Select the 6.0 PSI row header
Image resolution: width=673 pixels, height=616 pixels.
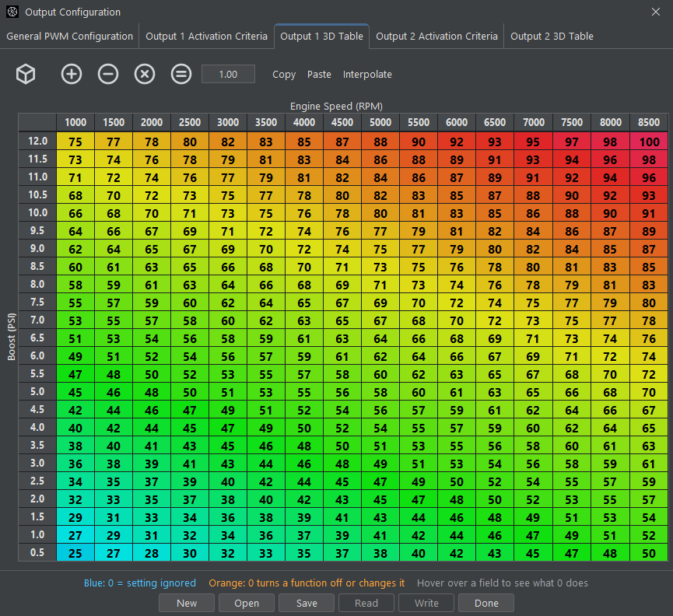pos(38,355)
